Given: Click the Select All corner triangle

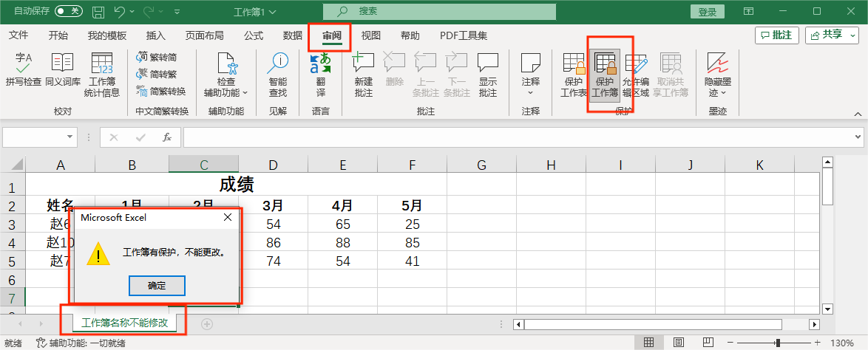Looking at the screenshot, I should pos(17,164).
